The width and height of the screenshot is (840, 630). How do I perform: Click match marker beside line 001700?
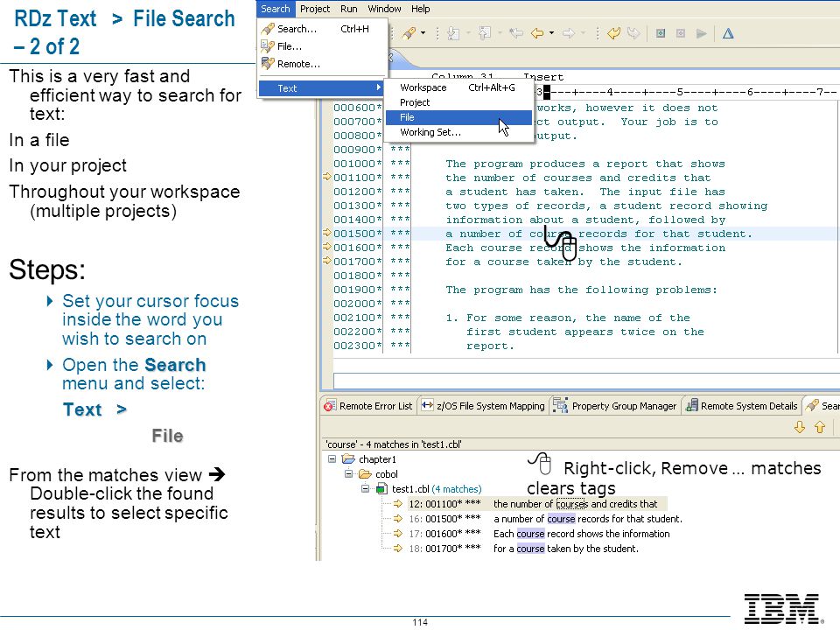pos(327,261)
